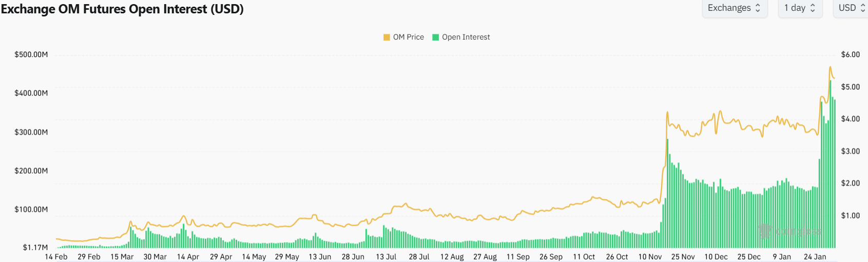Select the 24 Jan date label

point(815,257)
